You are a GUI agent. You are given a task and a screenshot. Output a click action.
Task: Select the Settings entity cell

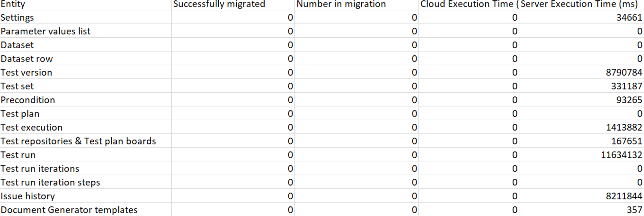pyautogui.click(x=86, y=17)
